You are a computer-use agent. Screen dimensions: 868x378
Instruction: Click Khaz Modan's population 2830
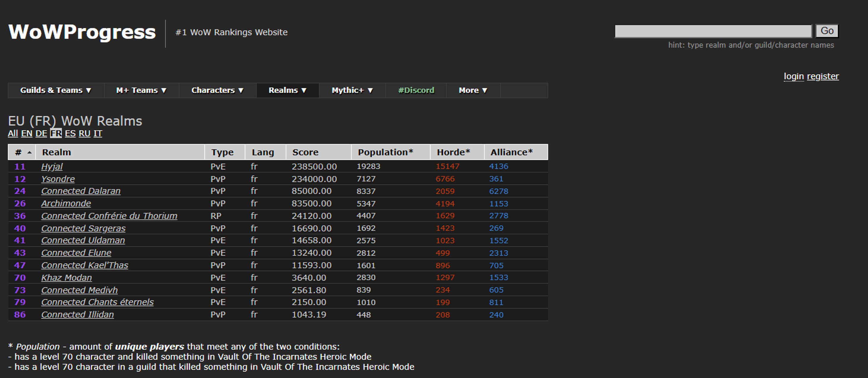(x=366, y=278)
